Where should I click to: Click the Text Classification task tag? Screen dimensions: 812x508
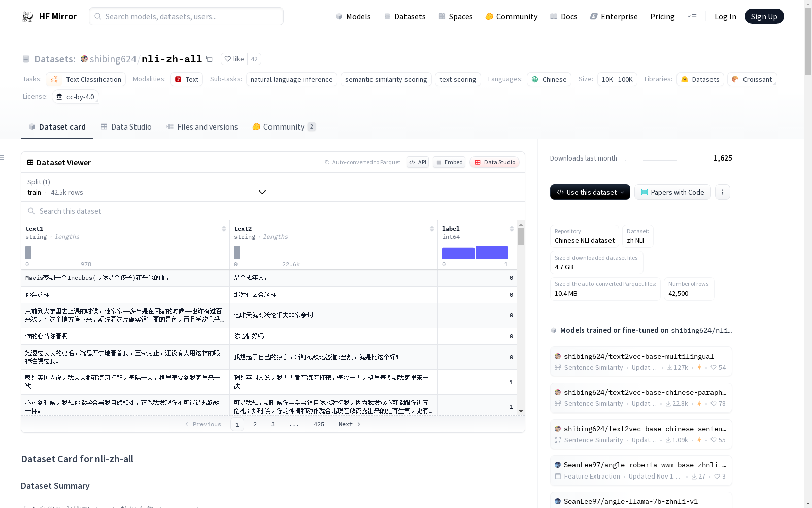[x=86, y=79]
